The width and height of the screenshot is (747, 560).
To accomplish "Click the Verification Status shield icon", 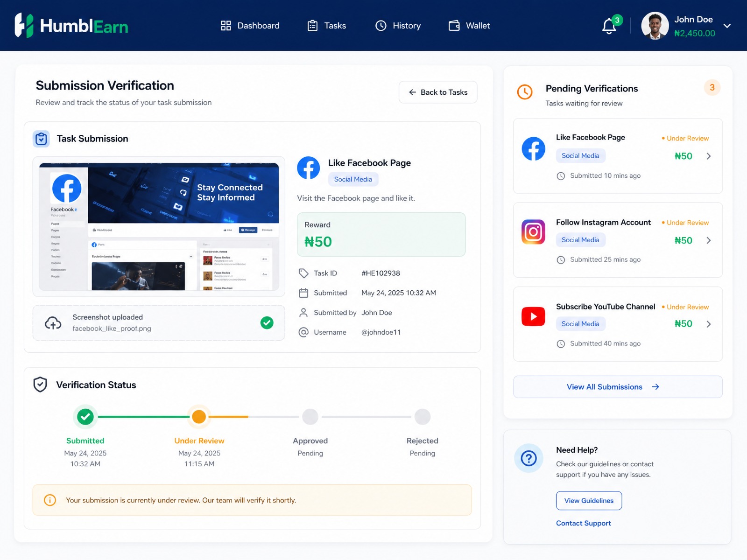I will [x=41, y=385].
